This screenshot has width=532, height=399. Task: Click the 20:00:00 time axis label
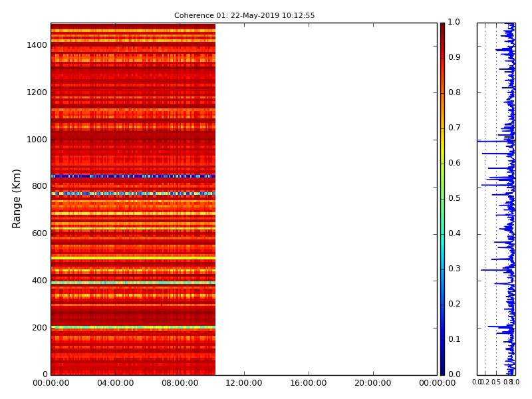[x=373, y=383]
